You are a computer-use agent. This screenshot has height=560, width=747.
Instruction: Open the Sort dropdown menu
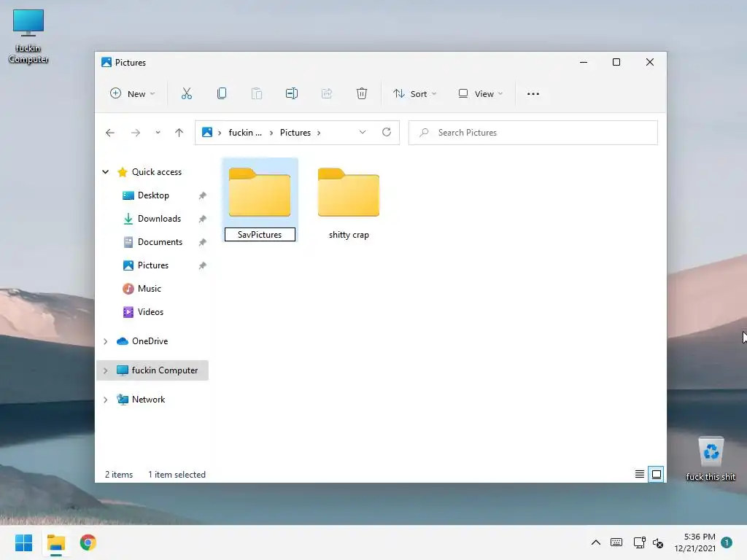pos(414,94)
